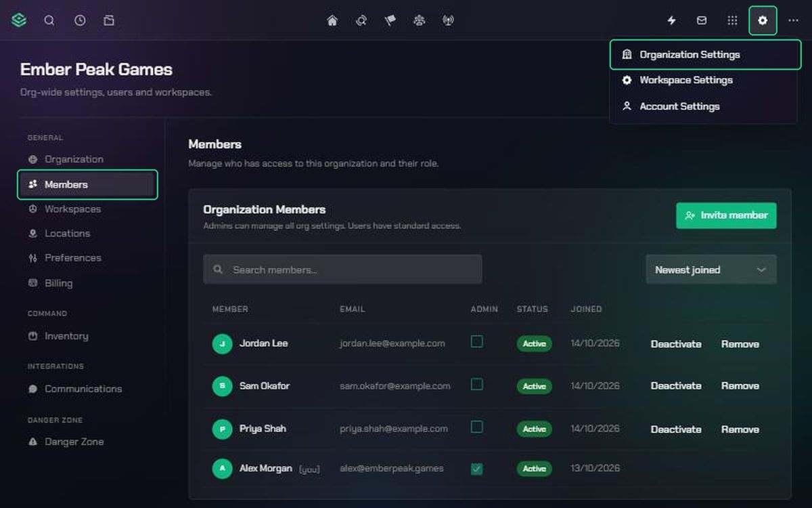
Task: Deactivate Sam Okafor
Action: coord(676,386)
